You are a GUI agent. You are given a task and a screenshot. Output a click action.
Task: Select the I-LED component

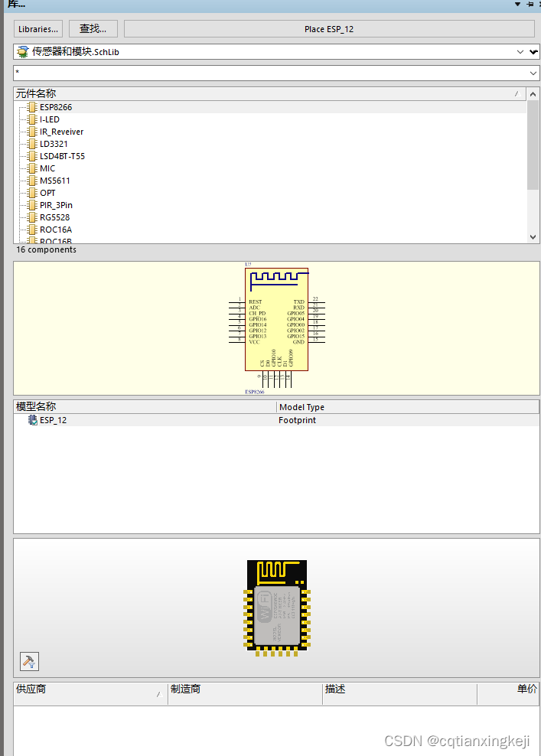pyautogui.click(x=50, y=119)
